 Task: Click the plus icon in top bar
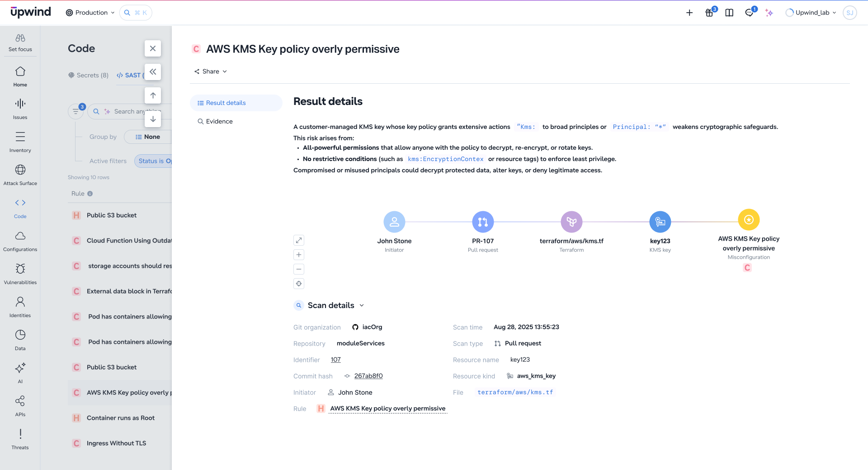pos(689,13)
